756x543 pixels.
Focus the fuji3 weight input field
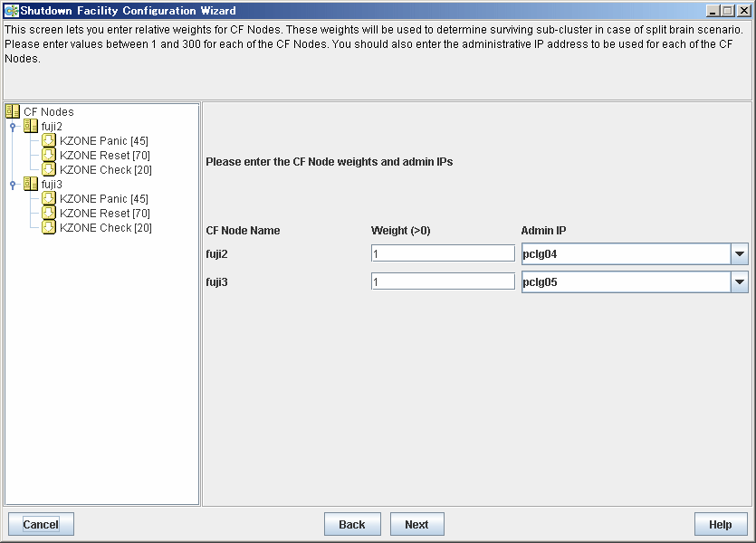[x=443, y=281]
